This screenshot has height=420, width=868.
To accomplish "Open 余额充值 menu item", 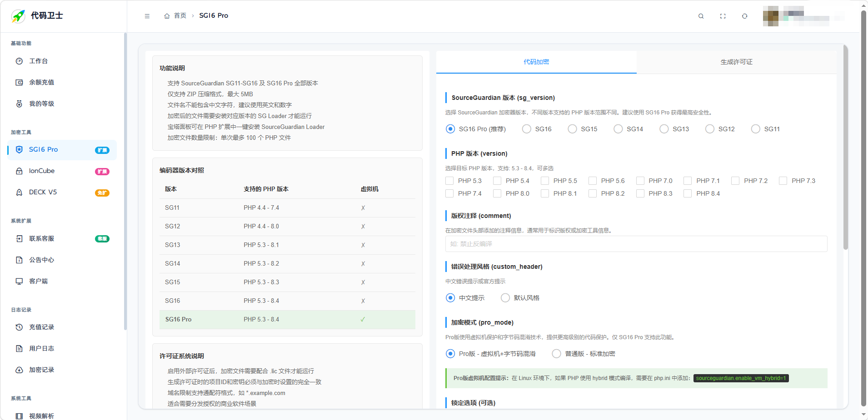I will (62, 83).
